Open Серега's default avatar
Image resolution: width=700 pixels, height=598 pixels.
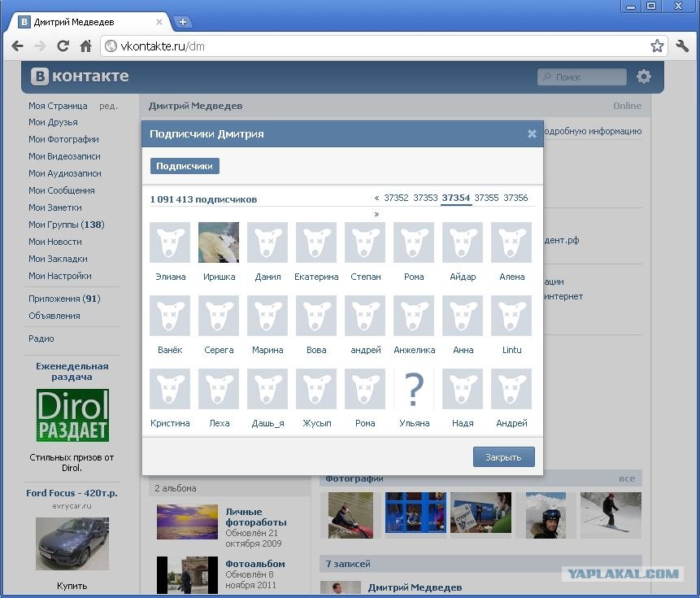coord(219,316)
